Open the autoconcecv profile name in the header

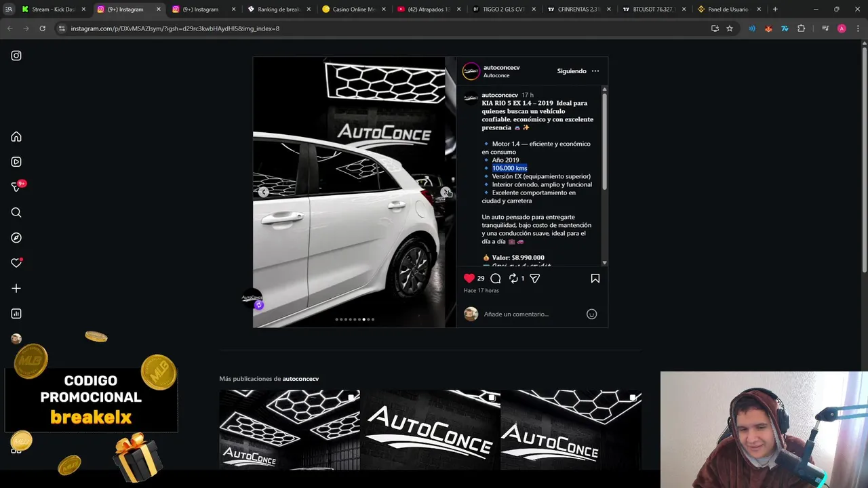click(x=501, y=68)
